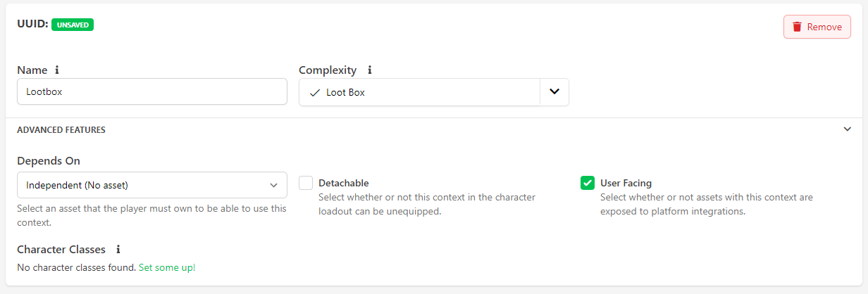Follow the "Set some up!" link
The image size is (868, 294).
tap(167, 267)
